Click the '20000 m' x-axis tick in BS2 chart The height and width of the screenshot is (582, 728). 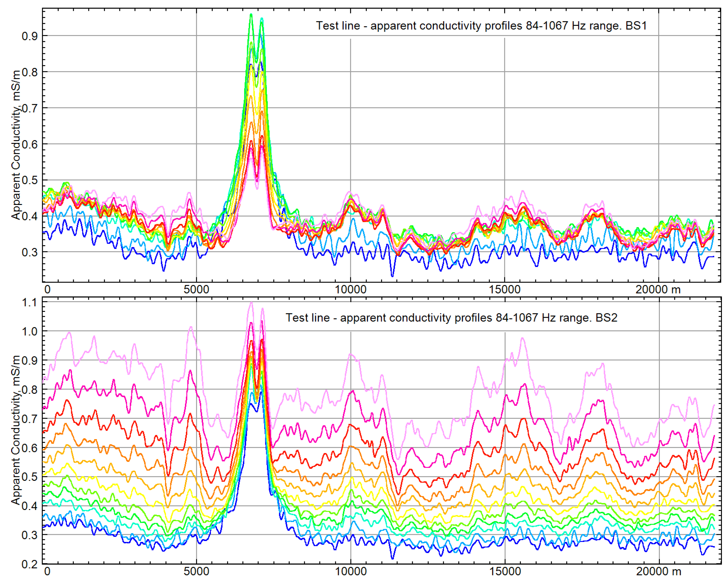[658, 572]
